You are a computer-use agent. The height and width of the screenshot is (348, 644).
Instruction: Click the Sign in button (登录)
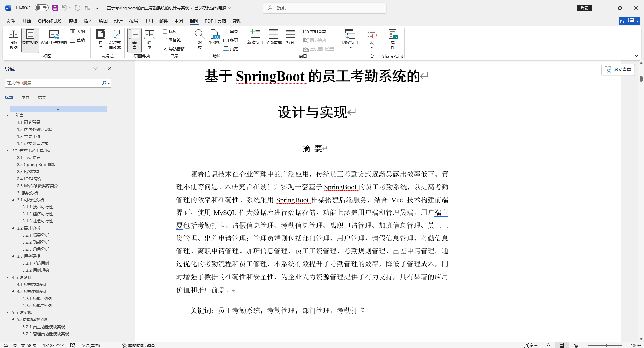tap(585, 8)
